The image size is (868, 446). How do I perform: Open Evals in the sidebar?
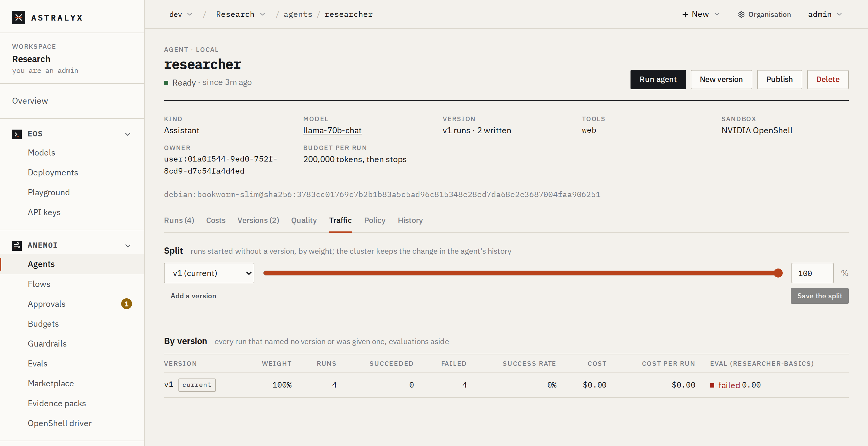(x=38, y=363)
